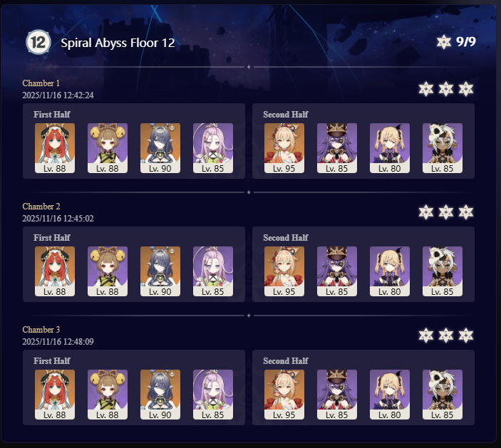Click skull-helmet Lv. 85 character in Chamber 1
Image resolution: width=501 pixels, height=448 pixels.
443,148
